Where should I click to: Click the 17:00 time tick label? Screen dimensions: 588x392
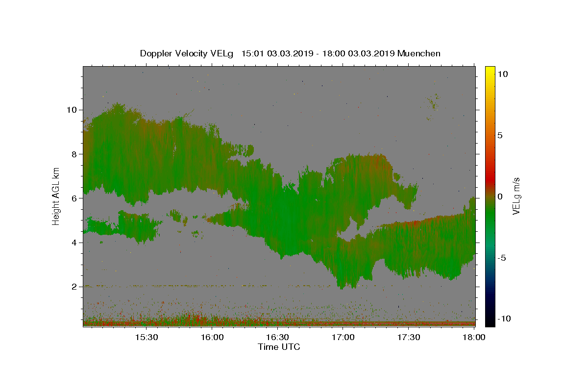(343, 337)
